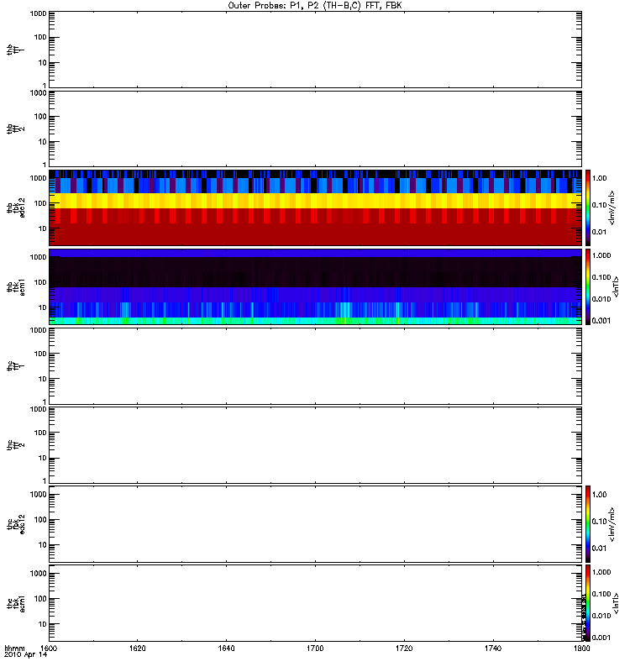
Task: Click the "1600" time axis label
Action: point(49,648)
